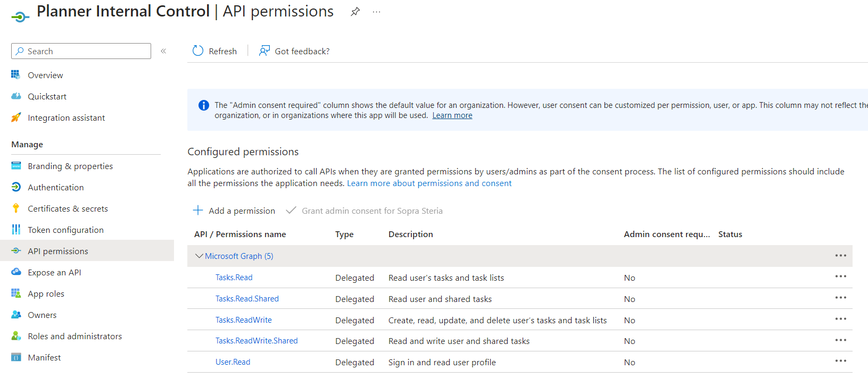Click the Refresh button label
Screen dimensions: 868x378
(222, 51)
